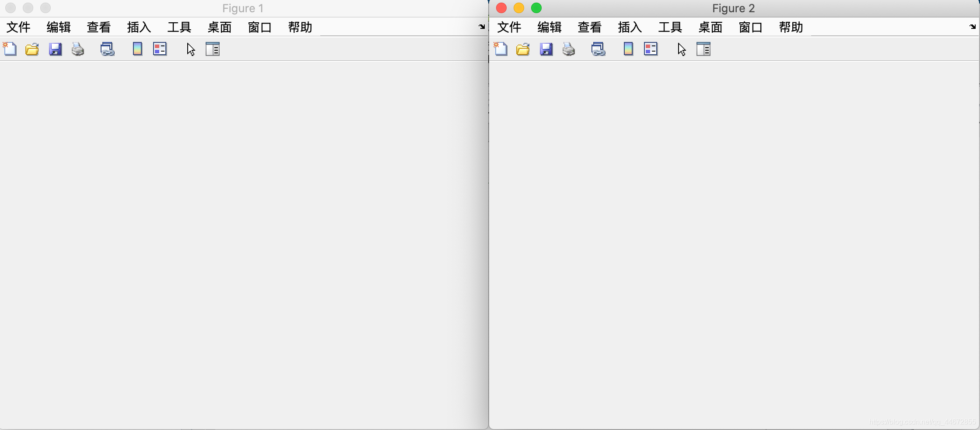Click Link Plot icon in Figure 1 toolbar
980x430 pixels.
click(107, 49)
